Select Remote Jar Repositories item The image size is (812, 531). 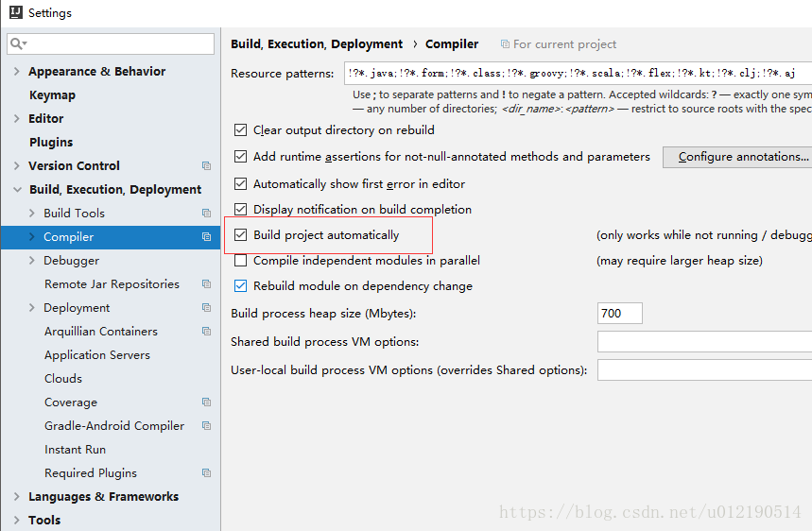[112, 284]
